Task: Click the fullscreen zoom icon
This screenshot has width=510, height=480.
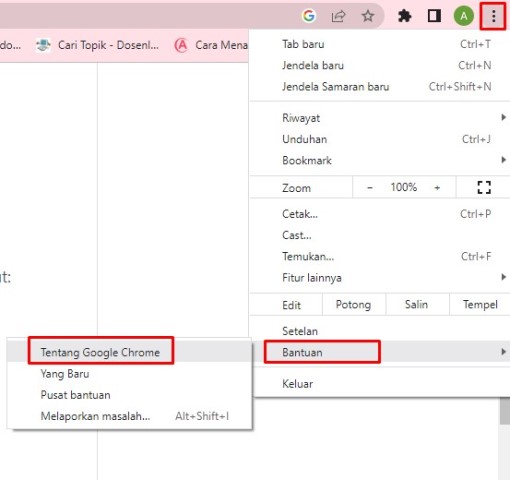Action: click(x=484, y=187)
